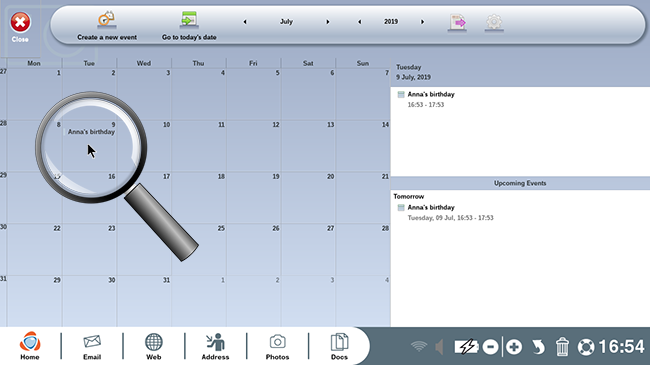Image resolution: width=650 pixels, height=365 pixels.
Task: Open calendar settings gear
Action: click(x=494, y=22)
